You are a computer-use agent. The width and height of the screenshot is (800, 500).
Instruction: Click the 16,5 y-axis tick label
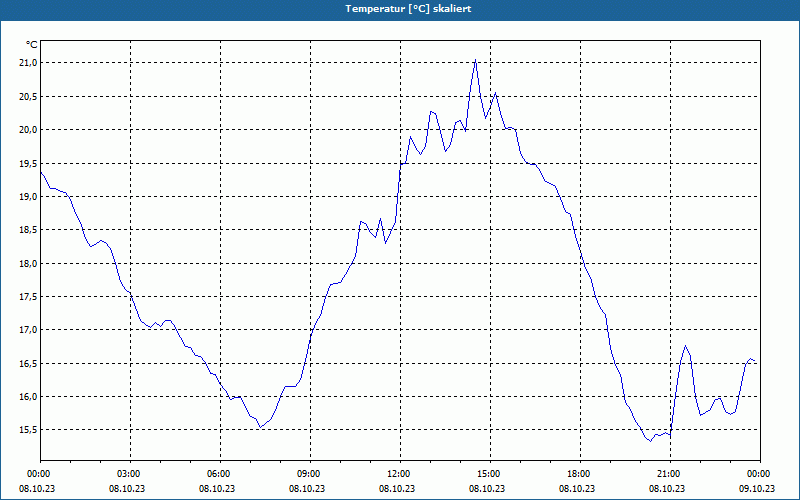(x=28, y=363)
